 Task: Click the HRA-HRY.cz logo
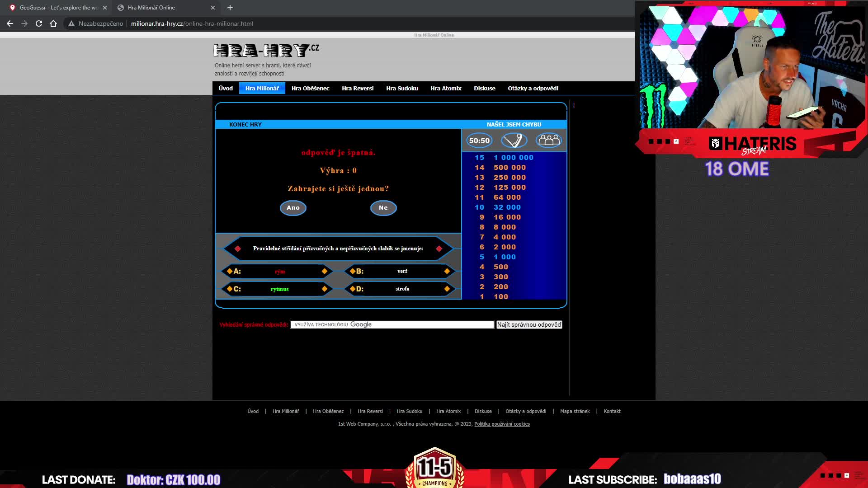click(266, 50)
